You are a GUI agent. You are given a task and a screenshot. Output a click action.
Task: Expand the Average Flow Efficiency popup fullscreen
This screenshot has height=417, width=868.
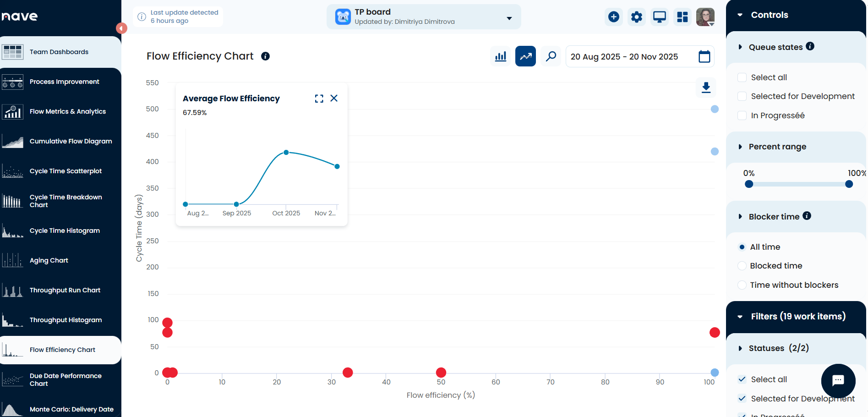319,99
